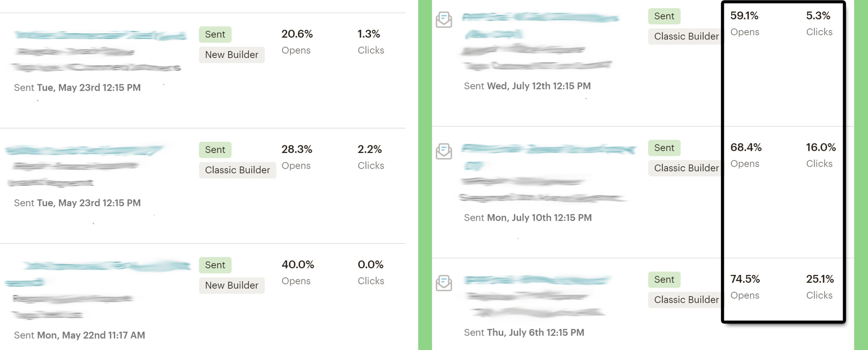View the 59.1% Opens statistic

click(745, 23)
